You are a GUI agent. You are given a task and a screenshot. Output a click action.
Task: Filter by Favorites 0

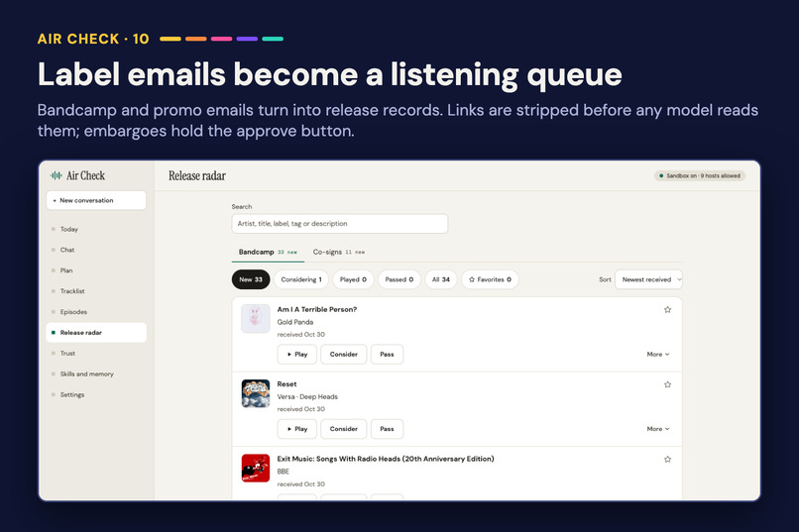tap(490, 279)
